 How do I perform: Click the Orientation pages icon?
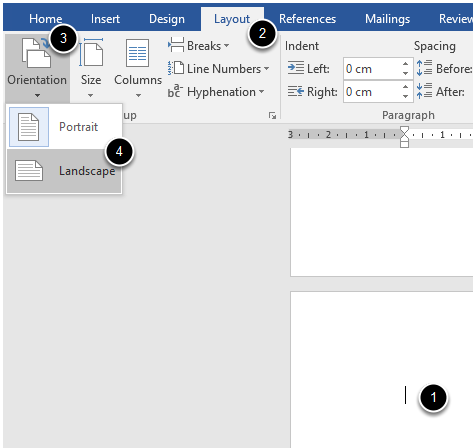click(x=36, y=53)
